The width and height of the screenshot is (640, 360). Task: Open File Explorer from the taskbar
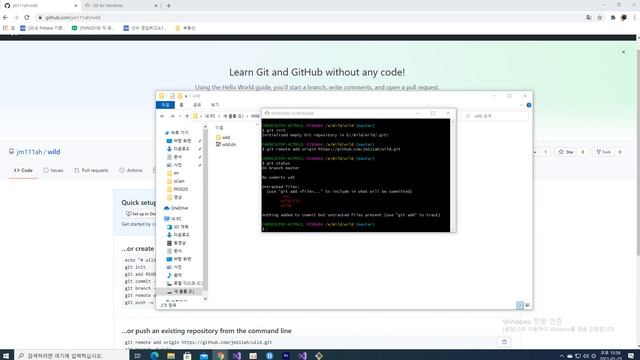(171, 356)
